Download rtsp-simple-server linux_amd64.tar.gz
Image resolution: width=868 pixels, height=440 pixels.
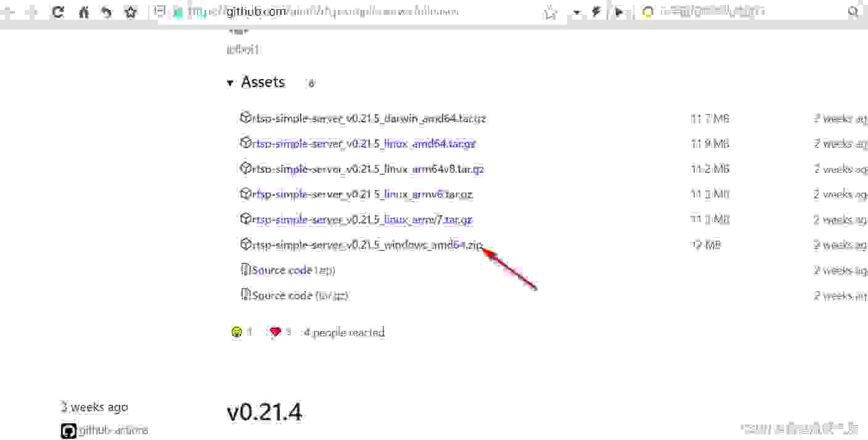pyautogui.click(x=364, y=144)
